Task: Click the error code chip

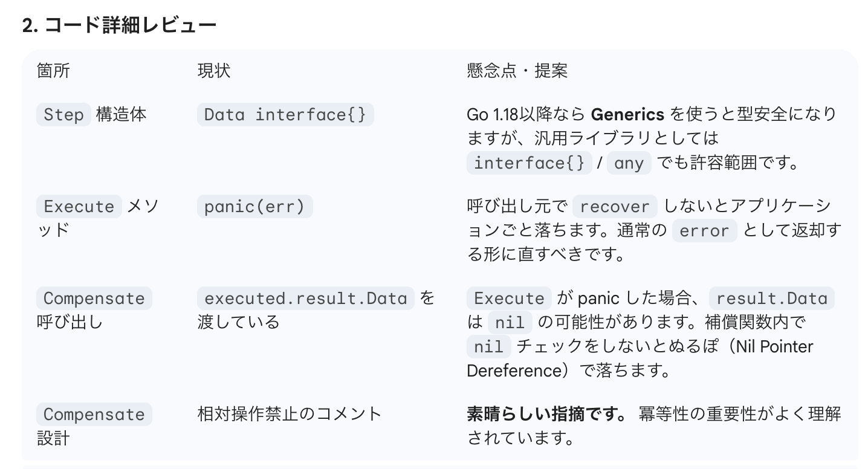Action: [704, 231]
